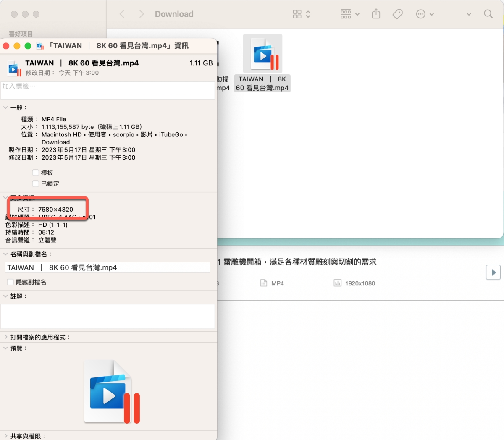
Task: Minimize the file info window
Action: [x=17, y=46]
